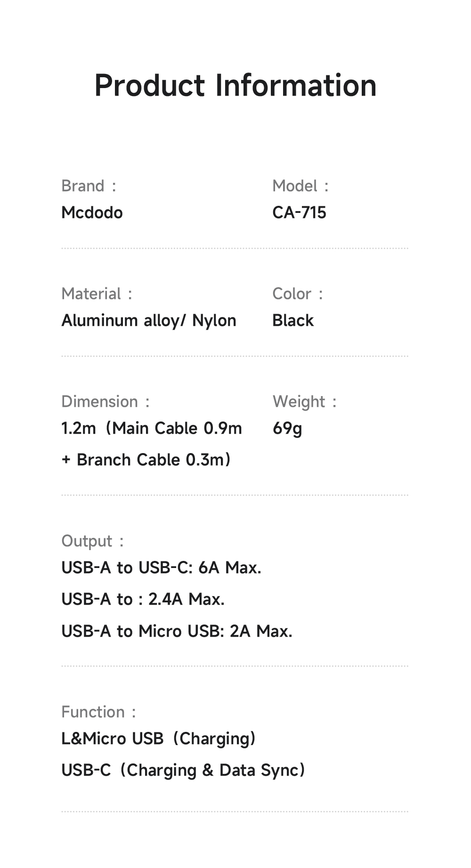Click the Micro USB 2A Max line
The width and height of the screenshot is (471, 868).
pos(177,631)
